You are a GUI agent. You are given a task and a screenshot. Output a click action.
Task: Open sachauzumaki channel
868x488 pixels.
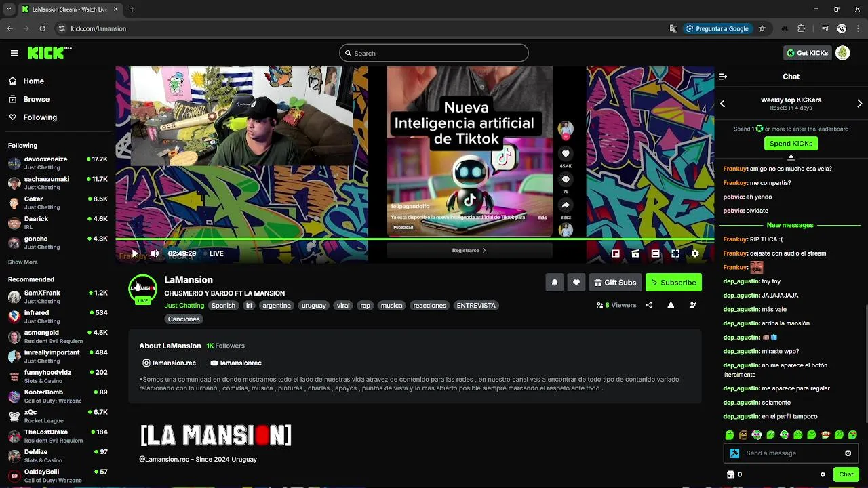pyautogui.click(x=58, y=183)
